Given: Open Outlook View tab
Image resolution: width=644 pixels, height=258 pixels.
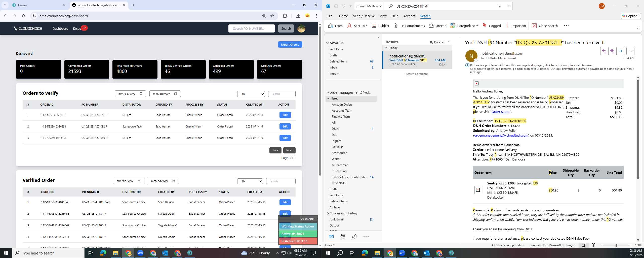Looking at the screenshot, I should coord(383,16).
